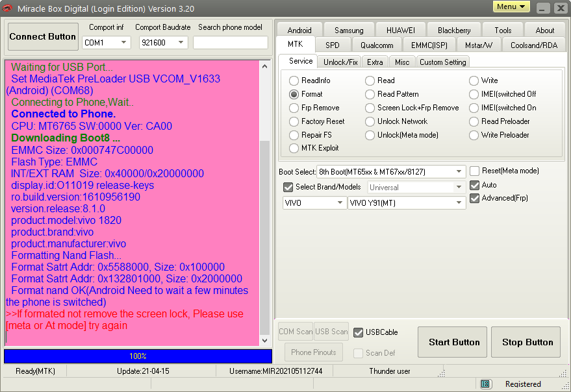
Task: Select the Format radio option
Action: (x=306, y=94)
